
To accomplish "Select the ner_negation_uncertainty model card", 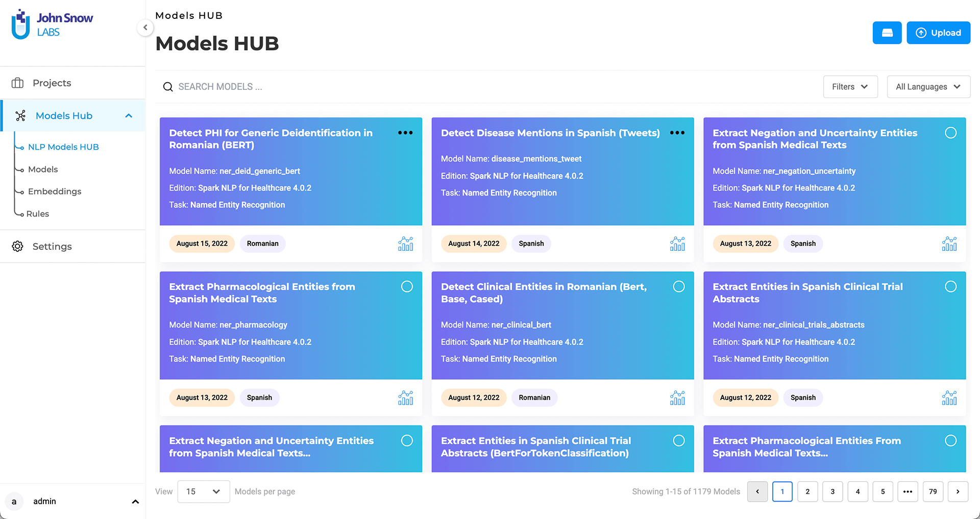I will pos(950,133).
